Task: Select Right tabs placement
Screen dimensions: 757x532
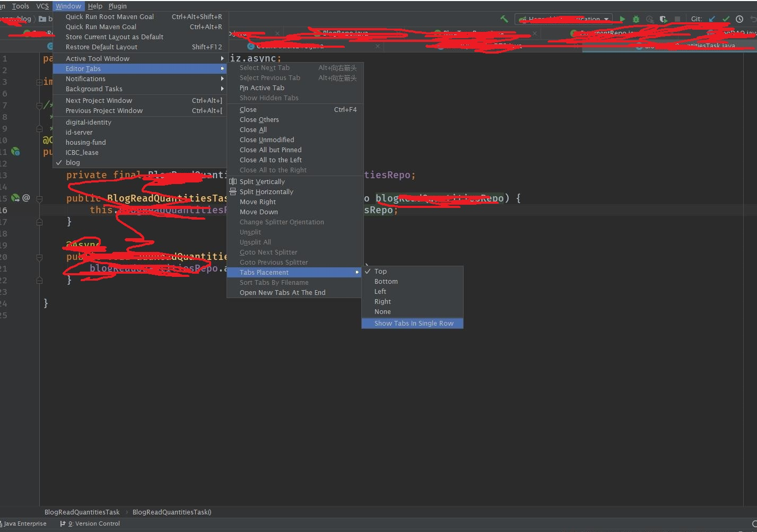Action: click(412, 301)
